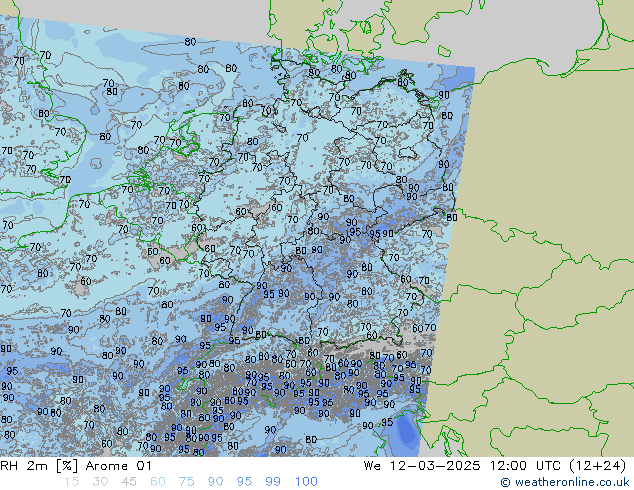Image resolution: width=634 pixels, height=490 pixels.
Task: Open the weatheronline.co.uk copyright credit
Action: [x=565, y=482]
